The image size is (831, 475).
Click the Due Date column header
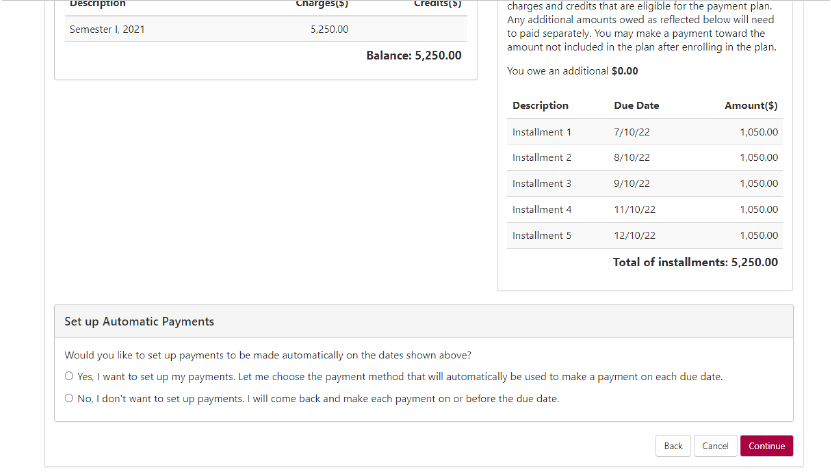[x=636, y=106]
